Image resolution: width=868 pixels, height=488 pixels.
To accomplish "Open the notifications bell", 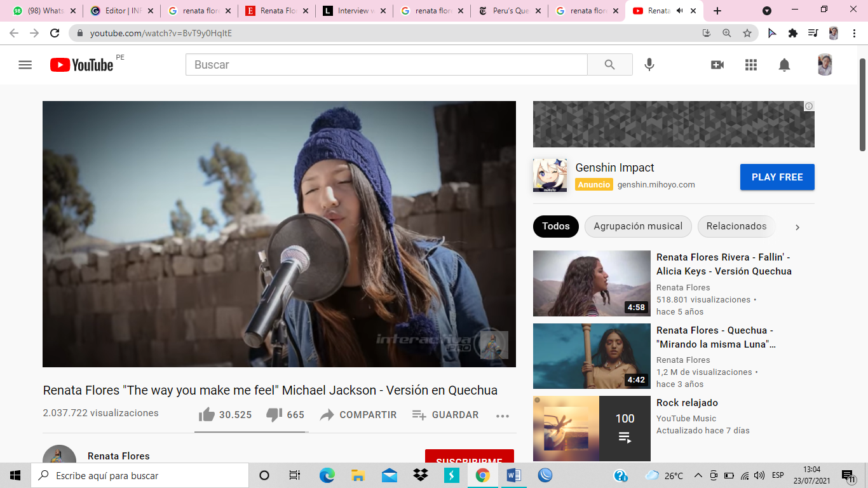I will 785,65.
